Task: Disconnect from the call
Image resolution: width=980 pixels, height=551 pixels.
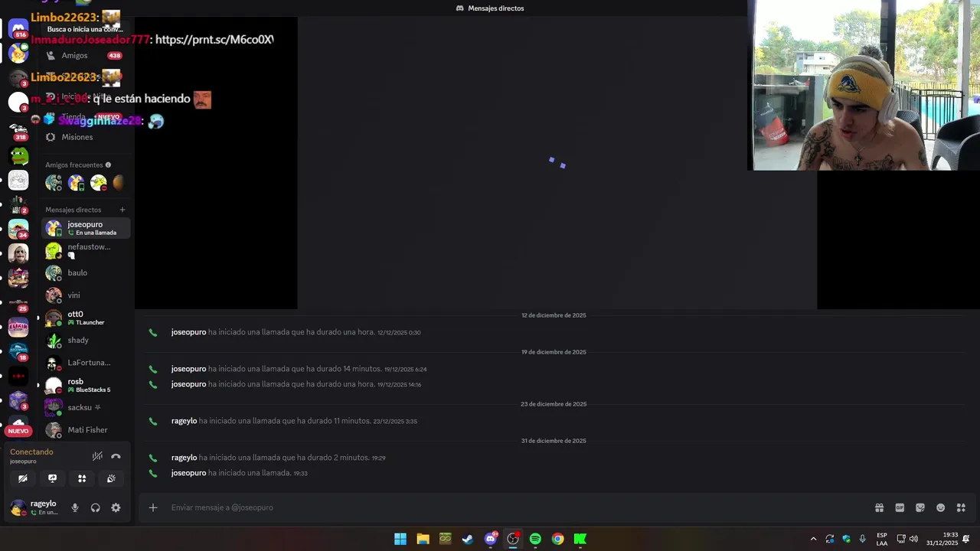Action: 116,456
